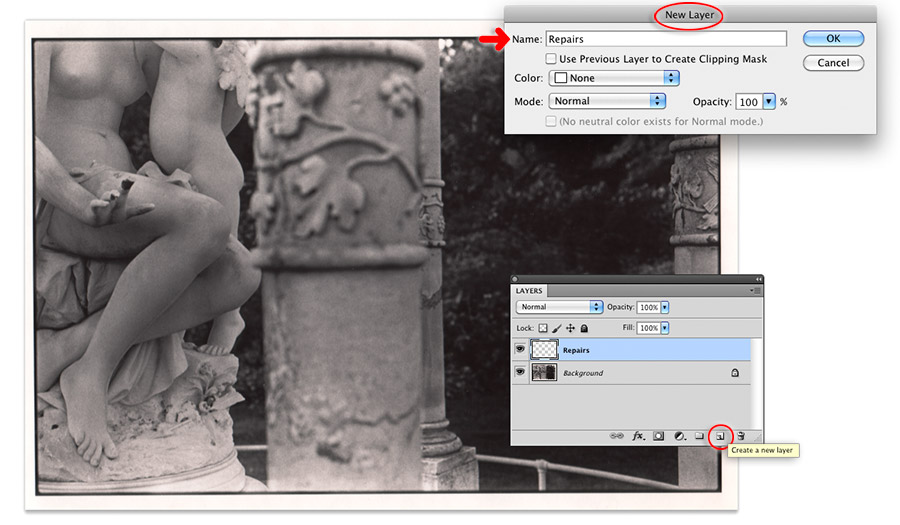Click the Add layer style fx icon
Screen dimensions: 900x525
tap(639, 436)
